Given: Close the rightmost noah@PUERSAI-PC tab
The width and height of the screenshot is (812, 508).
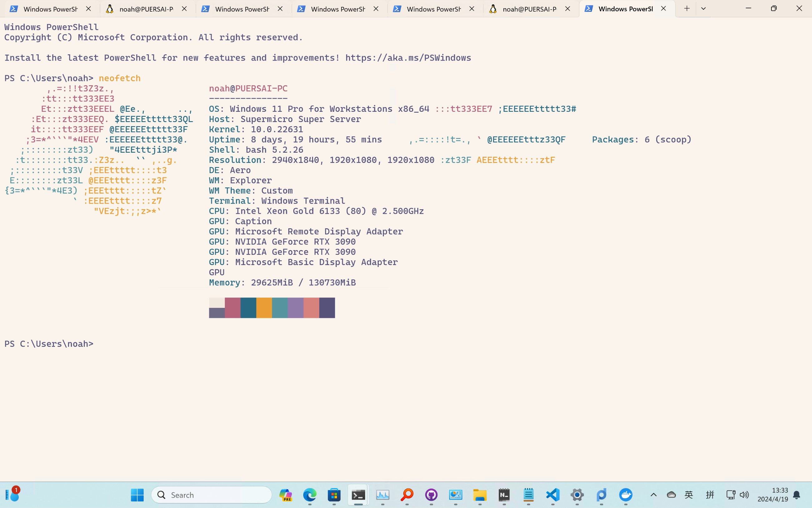Looking at the screenshot, I should click(x=567, y=9).
